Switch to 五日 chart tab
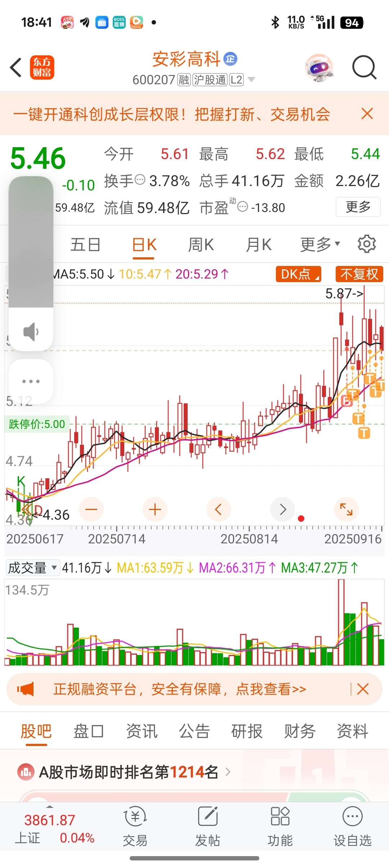 85,245
